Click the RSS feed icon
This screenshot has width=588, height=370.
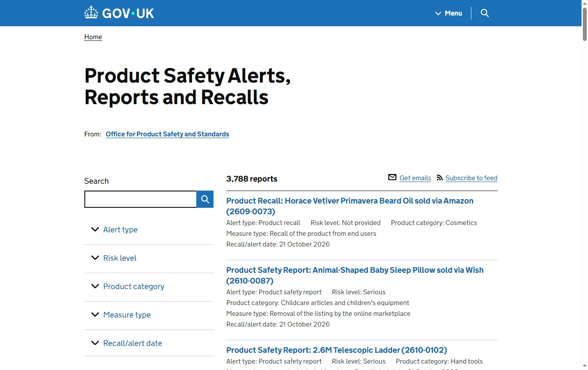tap(439, 177)
